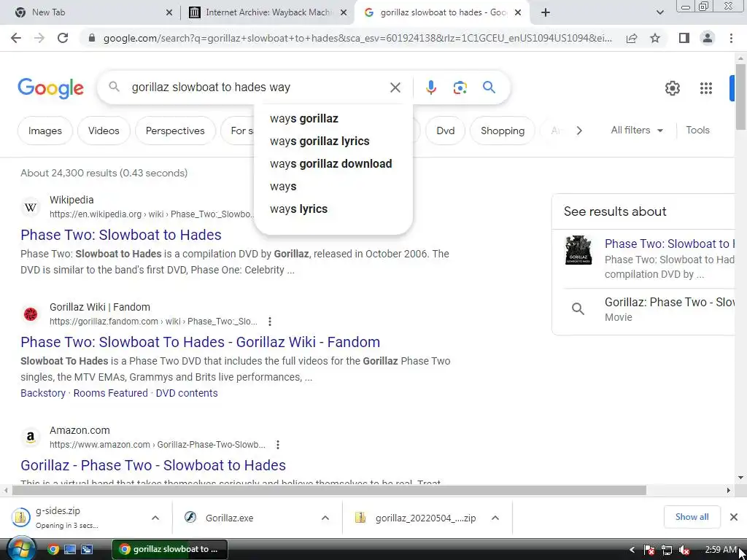Choose suggestion 'ways gorillaz download'
The height and width of the screenshot is (560, 747).
[x=333, y=164]
